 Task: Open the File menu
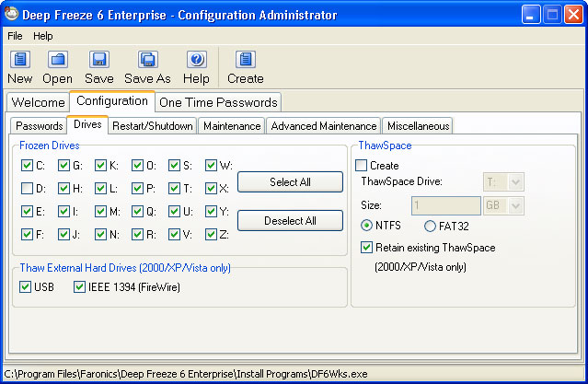15,36
